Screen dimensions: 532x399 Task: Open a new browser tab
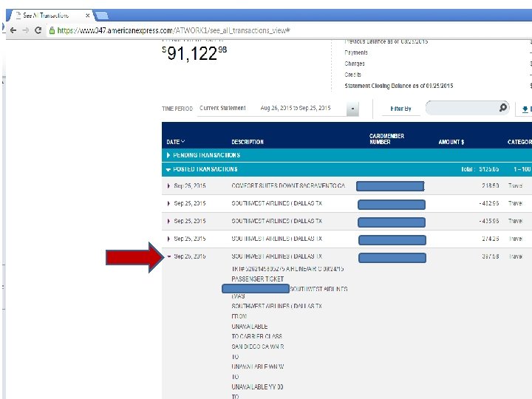point(102,16)
